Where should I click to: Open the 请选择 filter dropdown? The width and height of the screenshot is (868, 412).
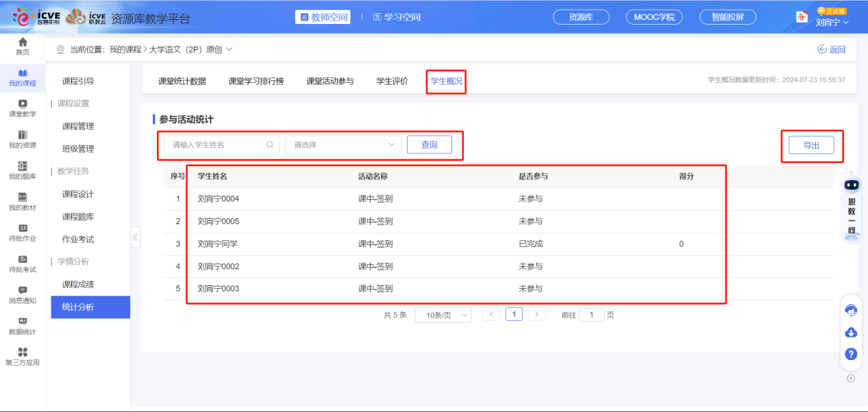coord(343,144)
